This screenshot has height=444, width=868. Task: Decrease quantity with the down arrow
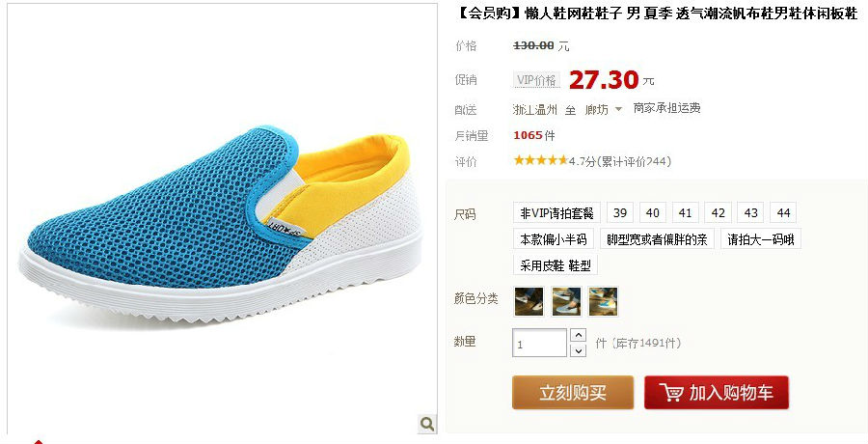[x=578, y=350]
